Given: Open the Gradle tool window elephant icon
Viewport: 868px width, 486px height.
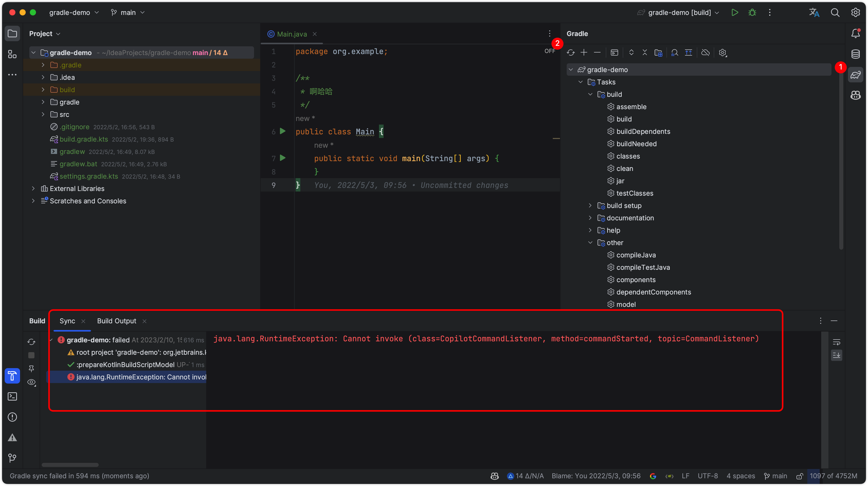Looking at the screenshot, I should [855, 75].
